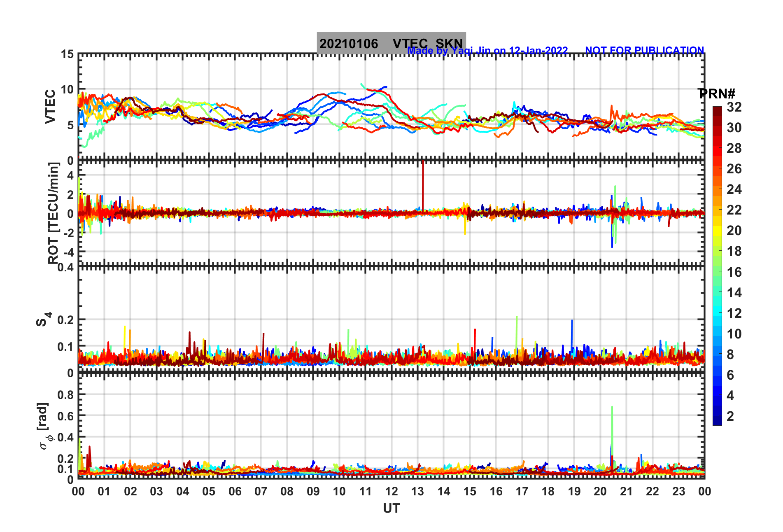Select the '15' hour tick on the UT axis
The image size is (783, 532).
tap(470, 491)
